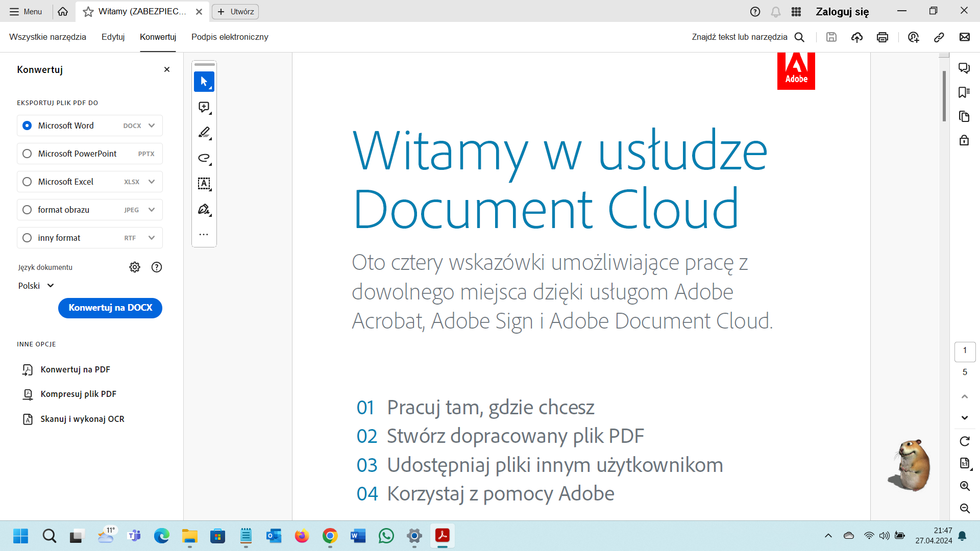The width and height of the screenshot is (980, 551).
Task: Open document language help icon
Action: click(157, 267)
